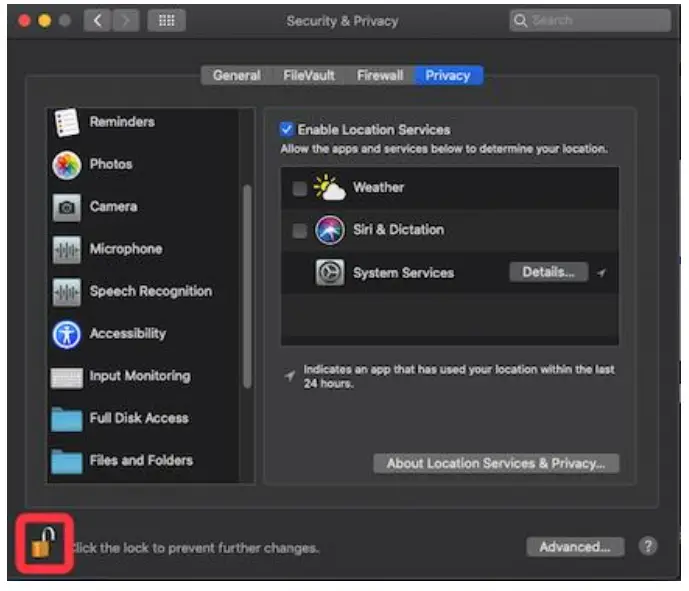The image size is (689, 591).
Task: Click the privacy list scrollbar
Action: pyautogui.click(x=247, y=286)
